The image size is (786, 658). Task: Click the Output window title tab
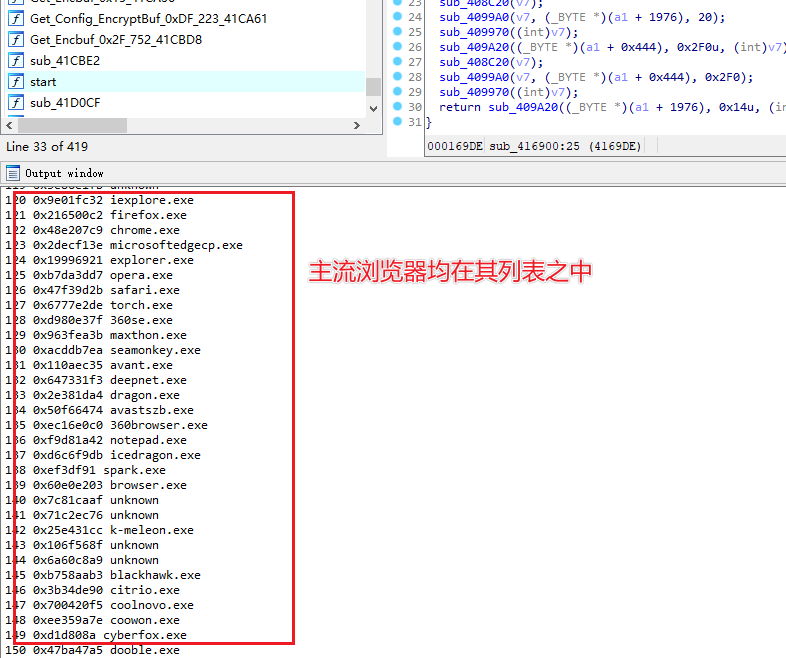[64, 173]
